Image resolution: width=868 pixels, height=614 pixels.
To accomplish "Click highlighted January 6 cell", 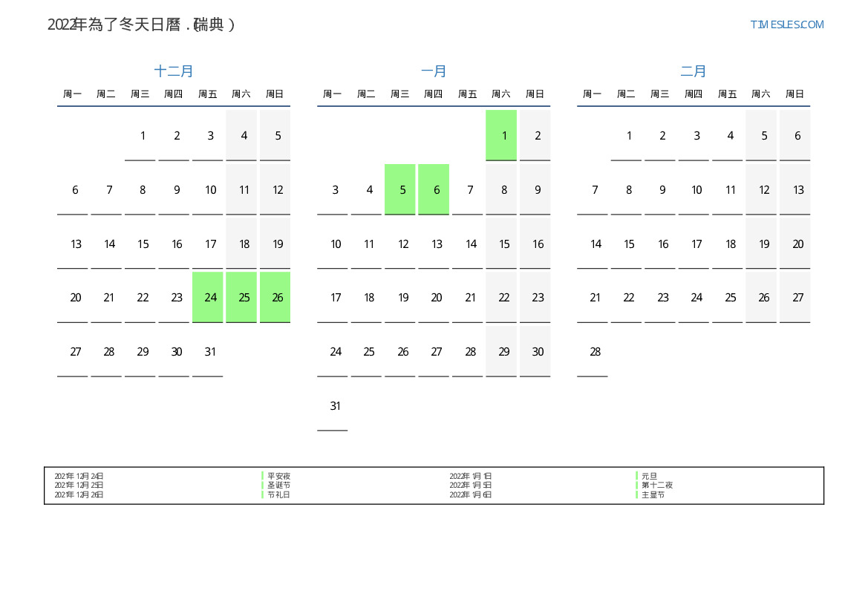I will coord(434,189).
